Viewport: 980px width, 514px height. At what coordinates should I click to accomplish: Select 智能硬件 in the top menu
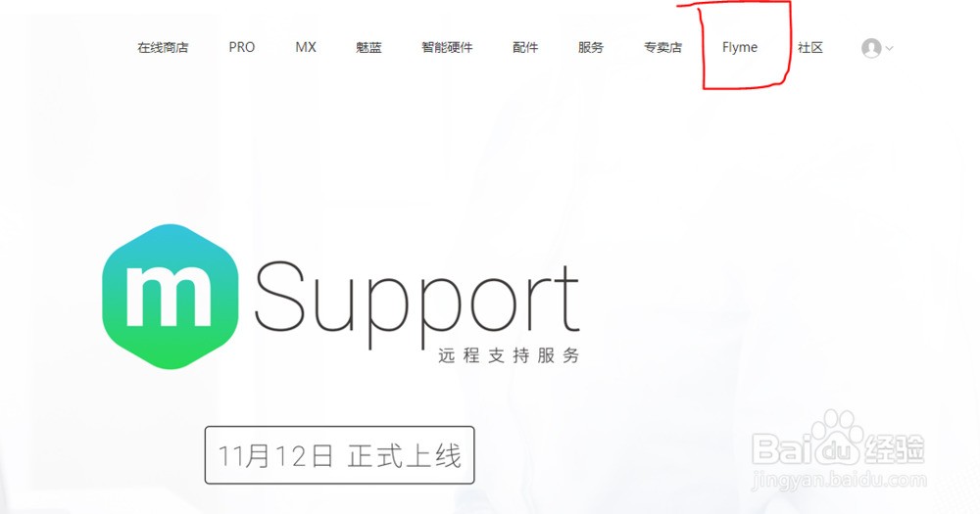[x=447, y=47]
